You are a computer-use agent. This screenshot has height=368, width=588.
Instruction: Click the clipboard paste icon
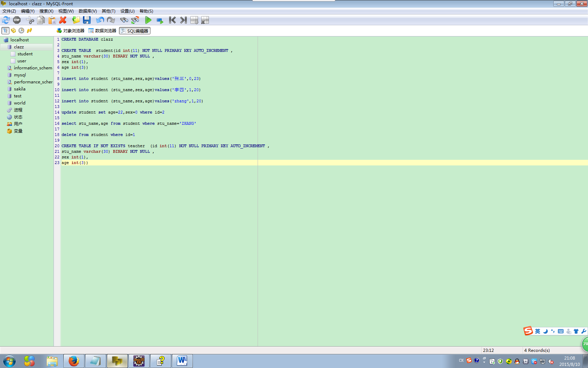[52, 20]
